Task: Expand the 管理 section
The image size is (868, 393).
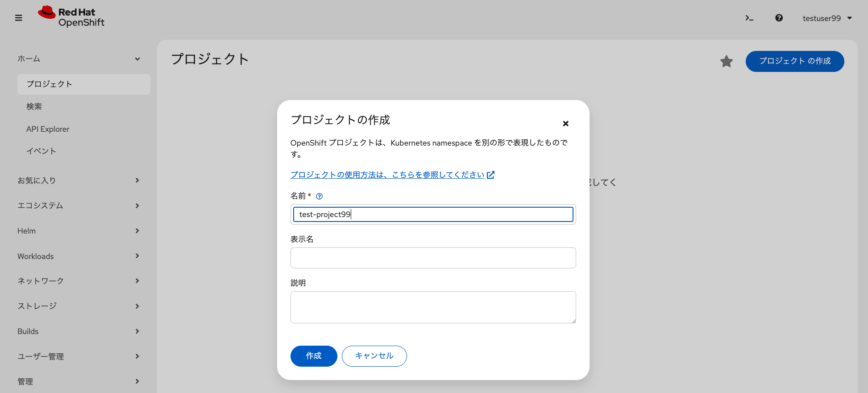Action: [79, 381]
